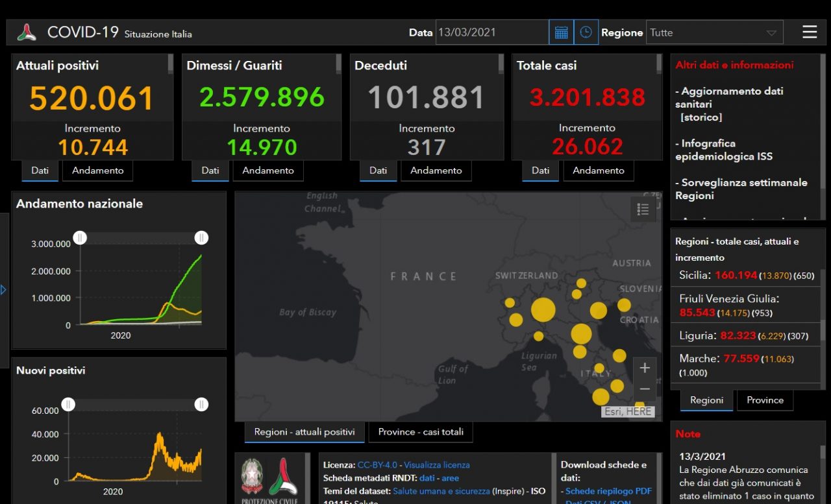
Task: Select Dati tab under Totale casi
Action: tap(540, 171)
